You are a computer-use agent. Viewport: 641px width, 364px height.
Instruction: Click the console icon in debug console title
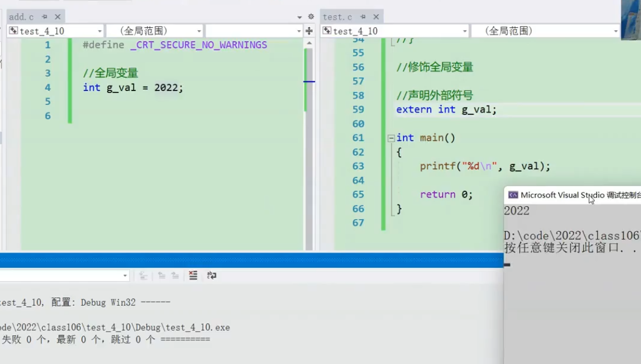513,195
